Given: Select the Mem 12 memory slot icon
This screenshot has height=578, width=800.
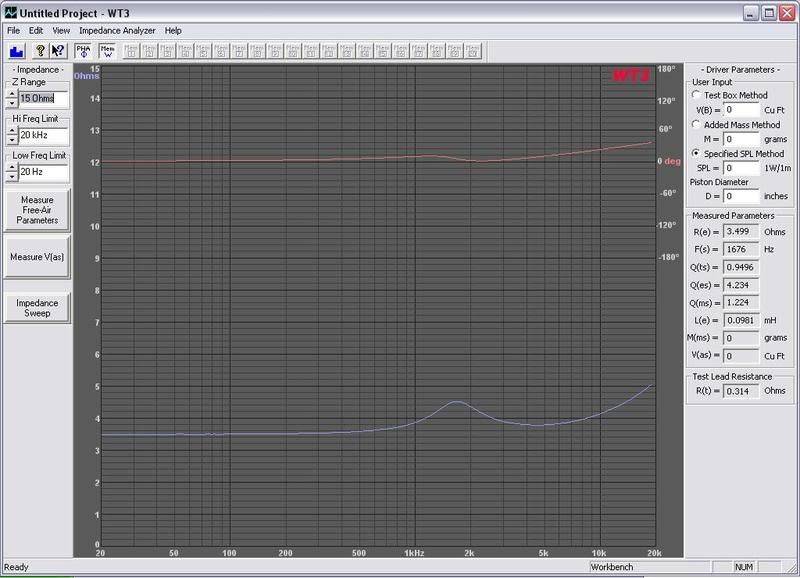Looking at the screenshot, I should tap(329, 51).
